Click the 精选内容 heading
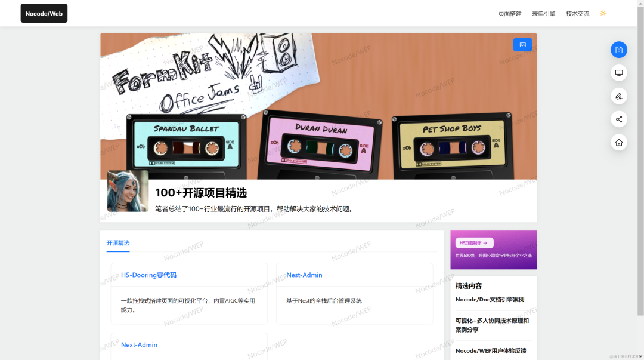The width and height of the screenshot is (644, 360). (469, 285)
